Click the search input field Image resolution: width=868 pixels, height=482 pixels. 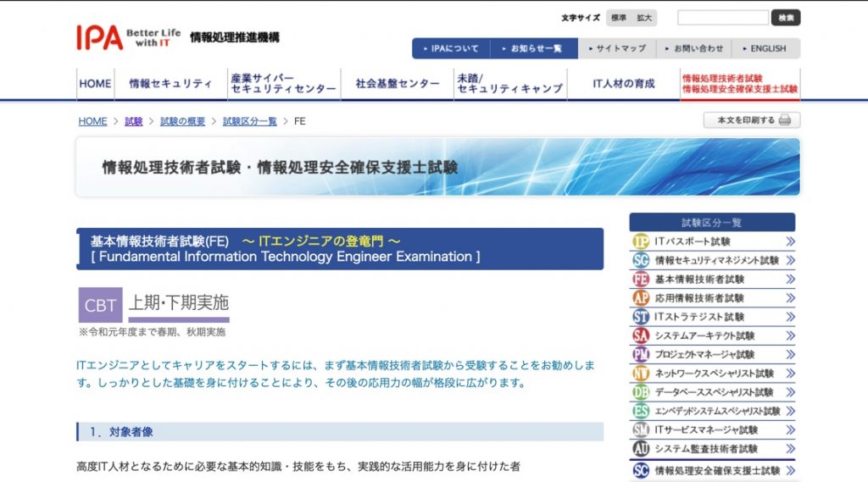(723, 18)
